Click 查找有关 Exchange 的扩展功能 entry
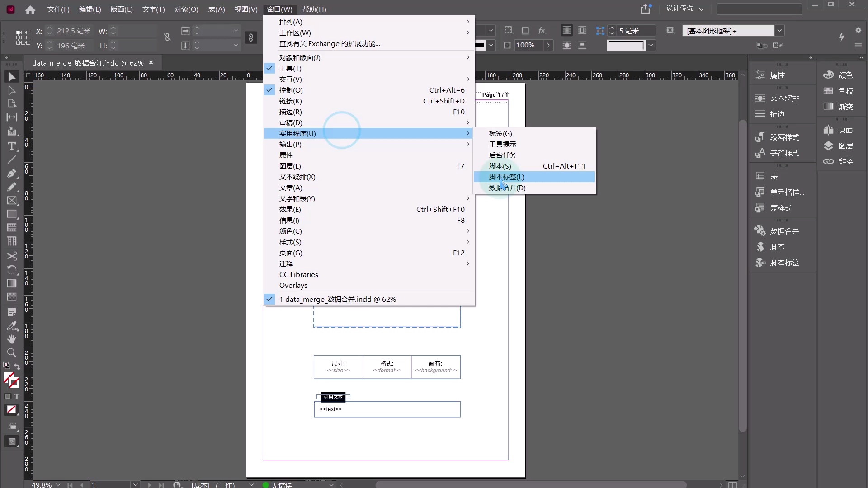 click(369, 43)
